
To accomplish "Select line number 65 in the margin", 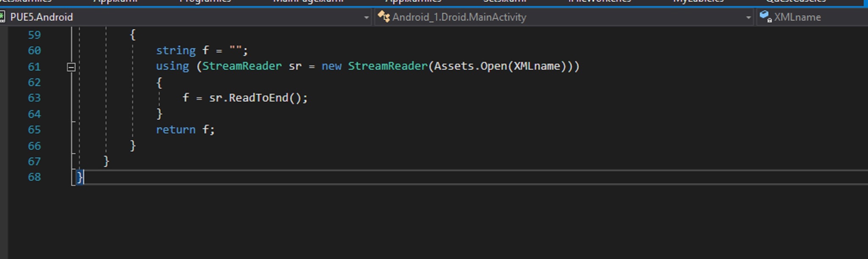I will click(34, 130).
